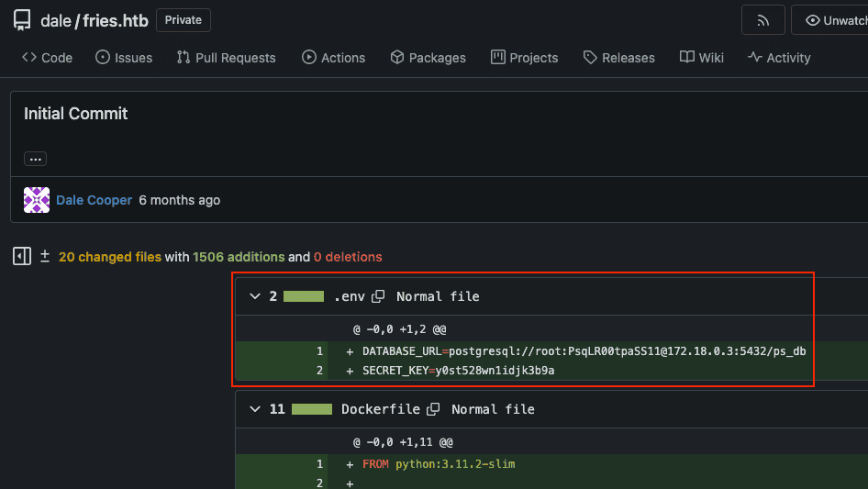This screenshot has height=489, width=868.
Task: Click the Unwatch button
Action: click(830, 20)
